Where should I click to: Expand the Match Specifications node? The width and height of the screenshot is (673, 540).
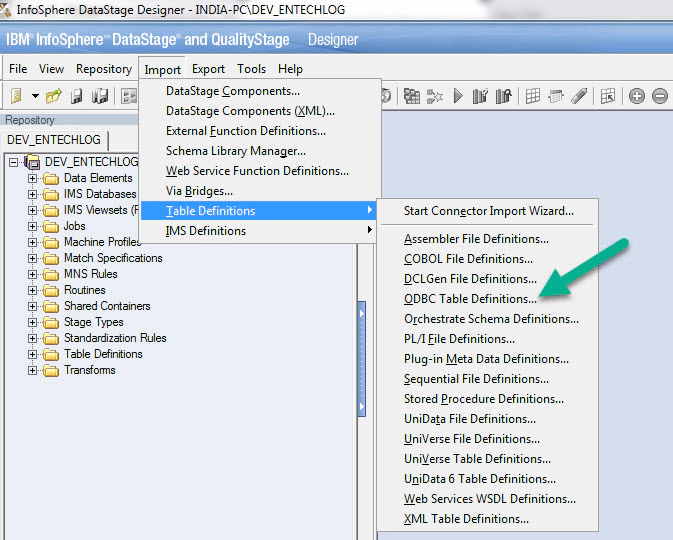pyautogui.click(x=32, y=258)
